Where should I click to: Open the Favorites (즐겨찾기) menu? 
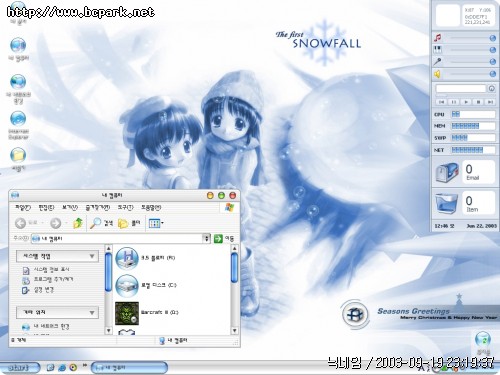tap(97, 208)
